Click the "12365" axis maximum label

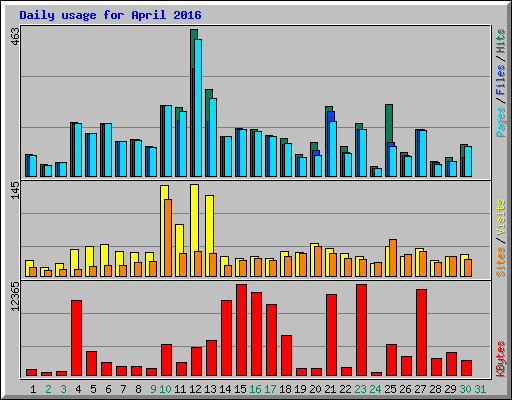pos(15,296)
